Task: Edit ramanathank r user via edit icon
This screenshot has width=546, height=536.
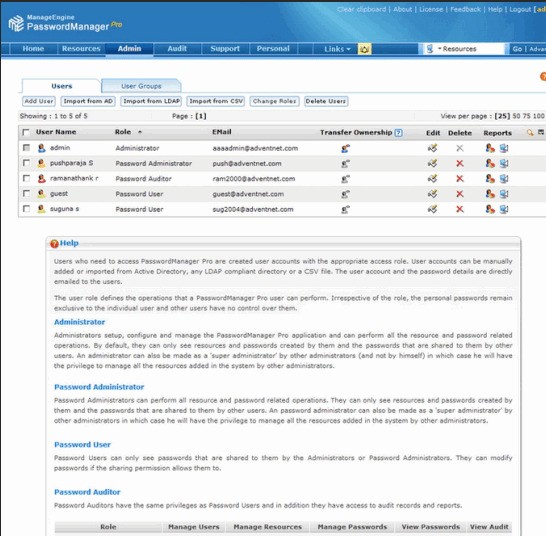Action: pyautogui.click(x=432, y=179)
